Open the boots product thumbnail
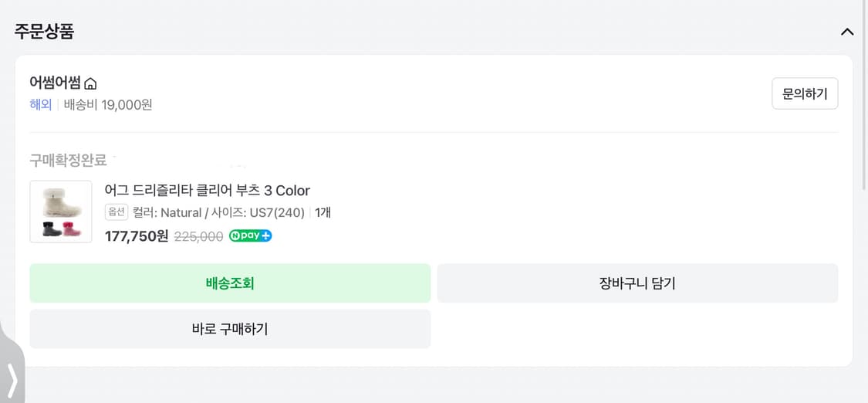Viewport: 868px width, 403px height. tap(61, 212)
